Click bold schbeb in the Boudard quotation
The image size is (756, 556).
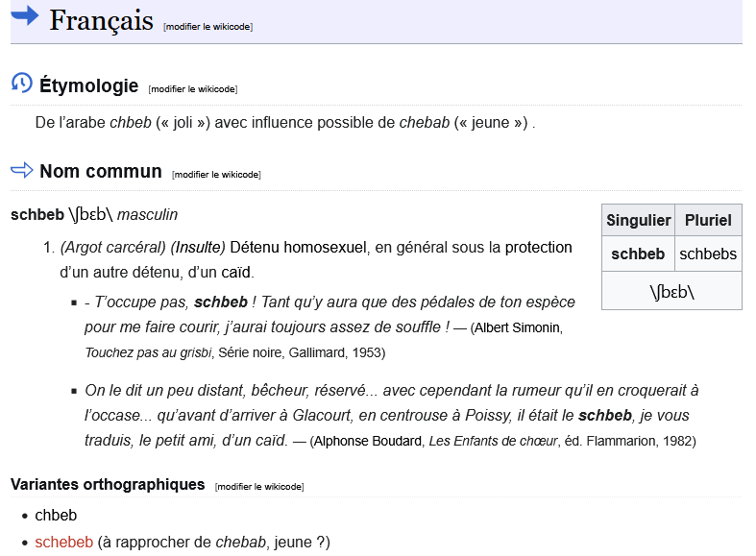pos(605,415)
